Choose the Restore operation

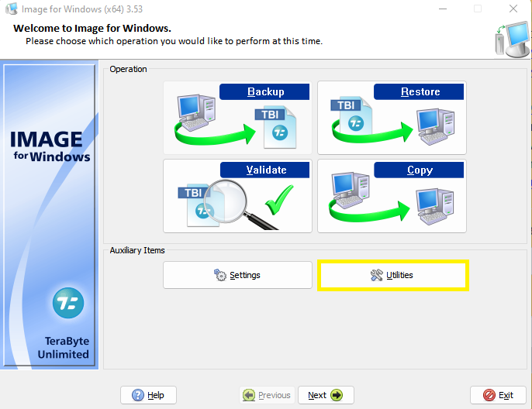(x=392, y=118)
